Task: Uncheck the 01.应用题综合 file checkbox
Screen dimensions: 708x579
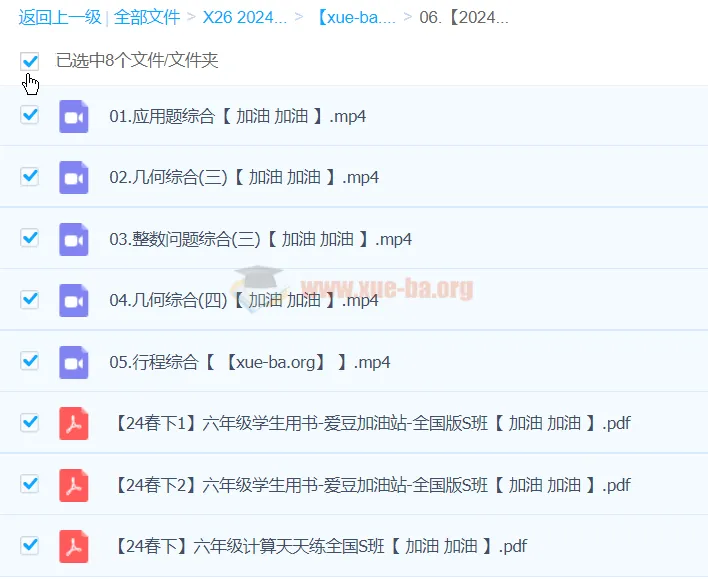Action: [30, 115]
